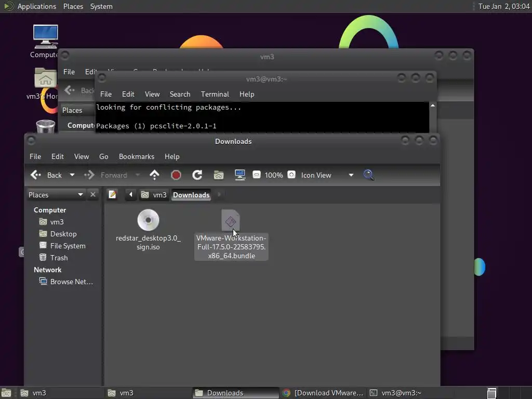Reload the Downloads folder view
Viewport: 532px width, 399px height.
(x=197, y=175)
